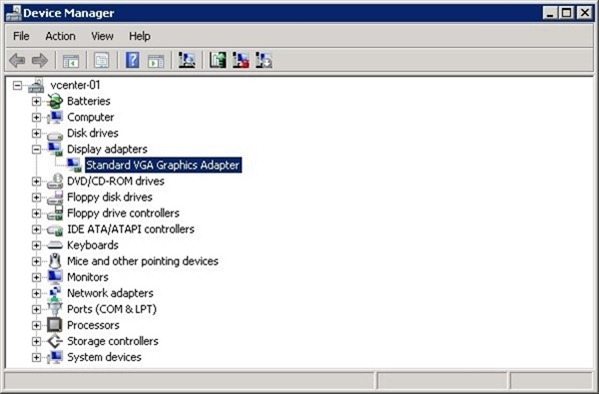599x394 pixels.
Task: Click the Disable device toolbar icon
Action: click(x=264, y=60)
